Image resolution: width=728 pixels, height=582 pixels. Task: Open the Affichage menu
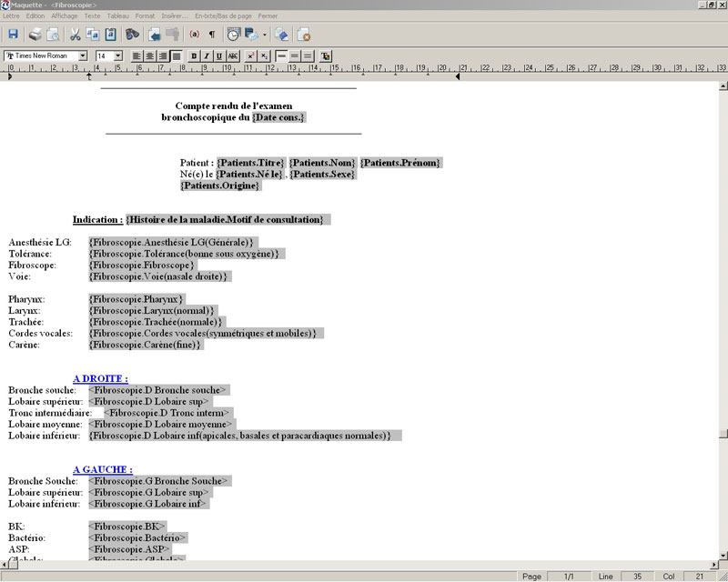(64, 15)
